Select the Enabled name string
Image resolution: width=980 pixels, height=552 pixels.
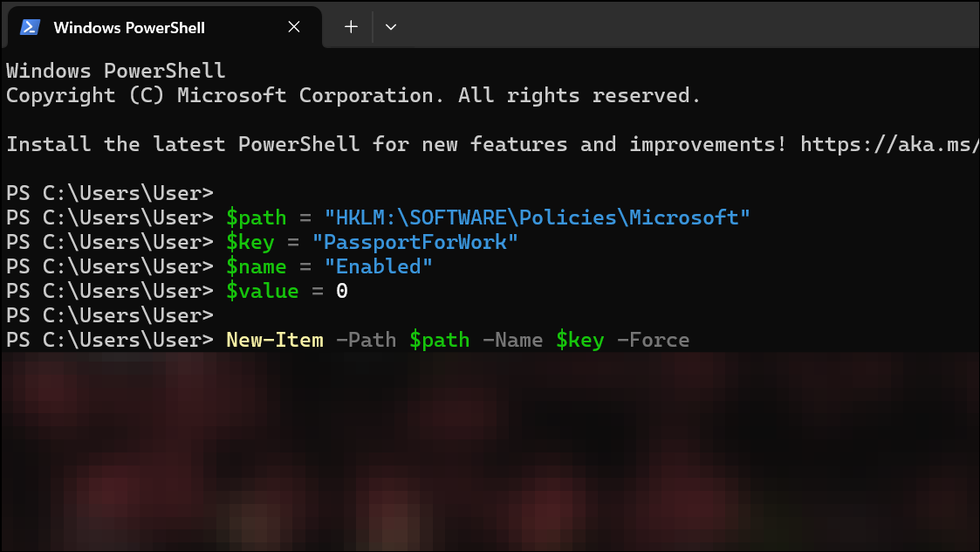click(x=378, y=266)
